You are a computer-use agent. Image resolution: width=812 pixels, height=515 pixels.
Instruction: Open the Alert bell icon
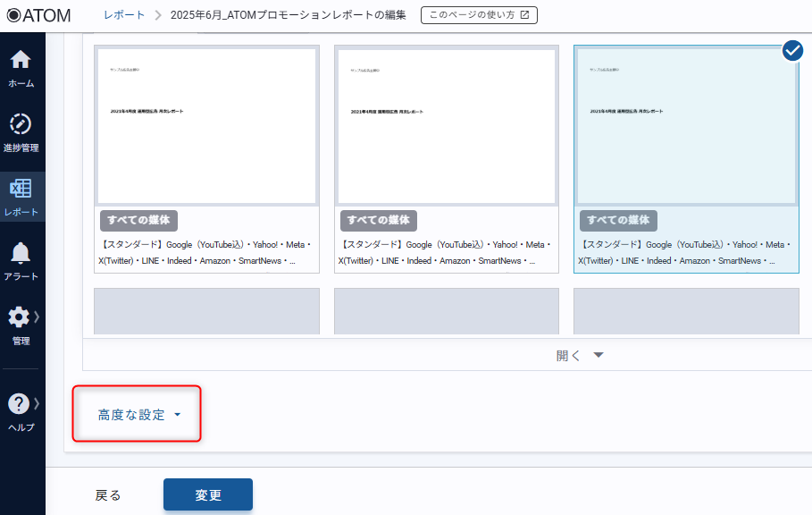pyautogui.click(x=21, y=253)
